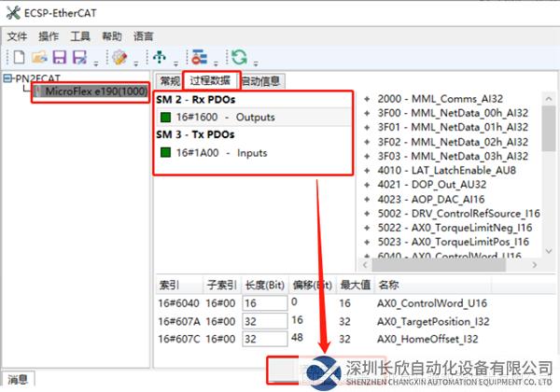Click the network topology scan icon

[x=160, y=58]
